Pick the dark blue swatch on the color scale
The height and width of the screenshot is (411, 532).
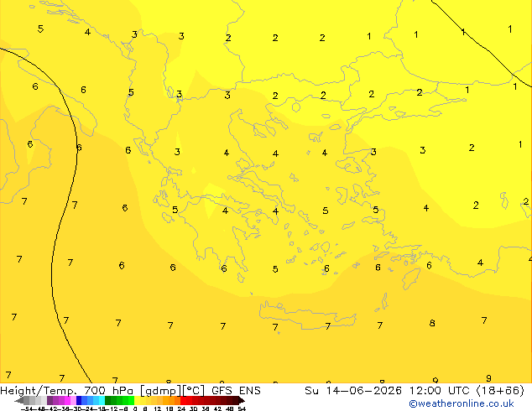click(79, 400)
